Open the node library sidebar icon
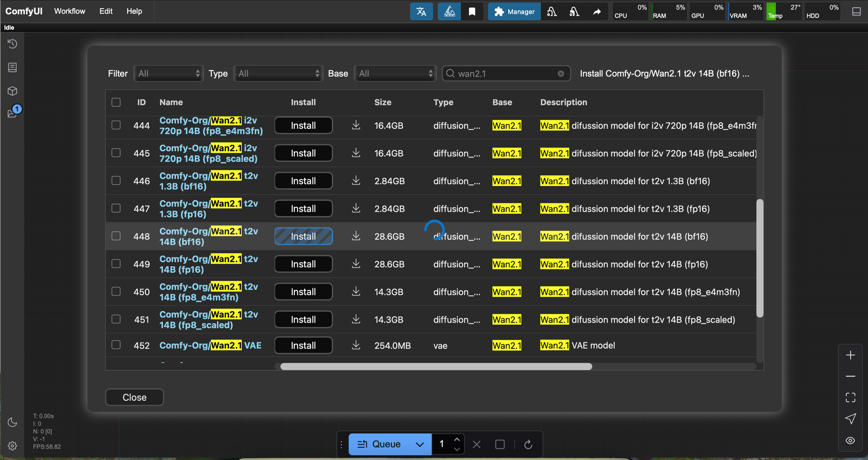 (x=13, y=67)
